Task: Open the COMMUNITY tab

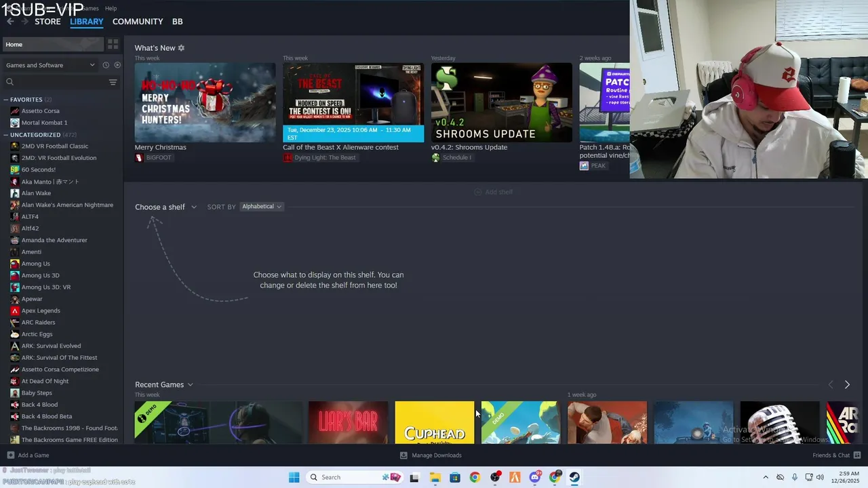Action: click(138, 22)
